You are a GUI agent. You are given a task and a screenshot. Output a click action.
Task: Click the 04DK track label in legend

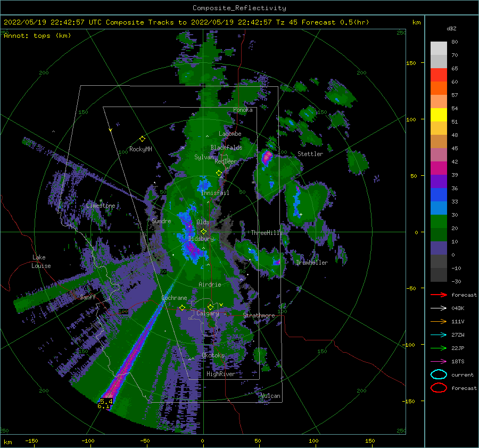[x=458, y=308]
